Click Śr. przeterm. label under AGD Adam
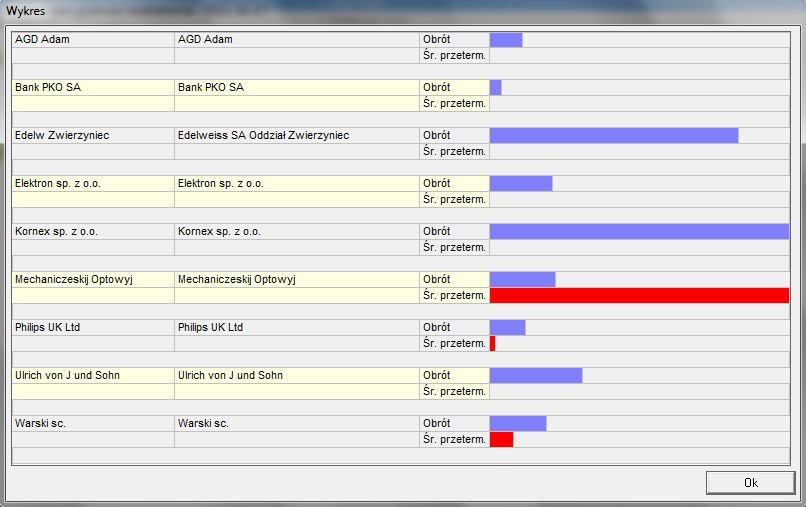Image resolution: width=806 pixels, height=507 pixels. [454, 56]
